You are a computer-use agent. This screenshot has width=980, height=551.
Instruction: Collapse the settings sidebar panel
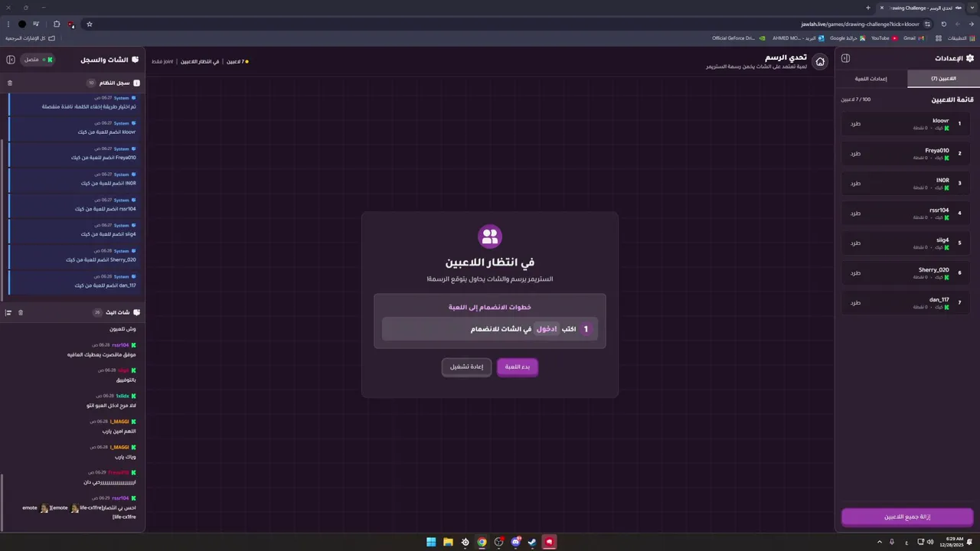click(845, 58)
